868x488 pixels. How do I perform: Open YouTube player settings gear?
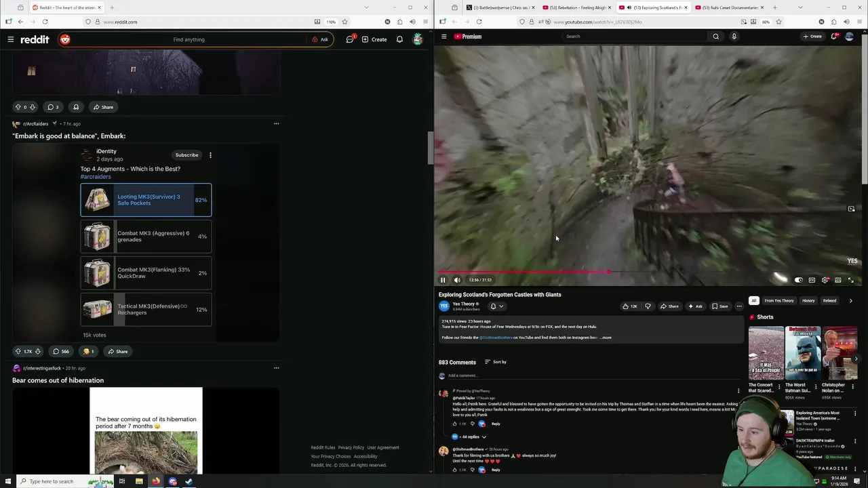click(825, 280)
